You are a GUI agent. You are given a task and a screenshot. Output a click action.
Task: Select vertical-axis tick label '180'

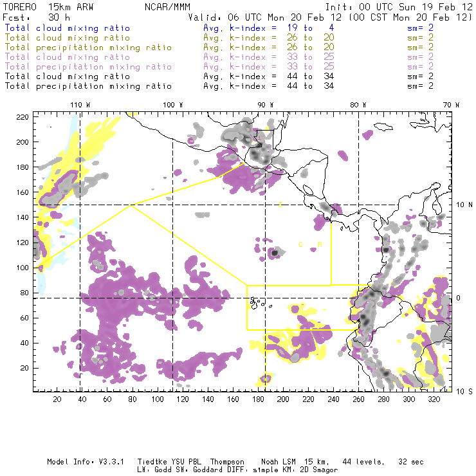tap(23, 167)
